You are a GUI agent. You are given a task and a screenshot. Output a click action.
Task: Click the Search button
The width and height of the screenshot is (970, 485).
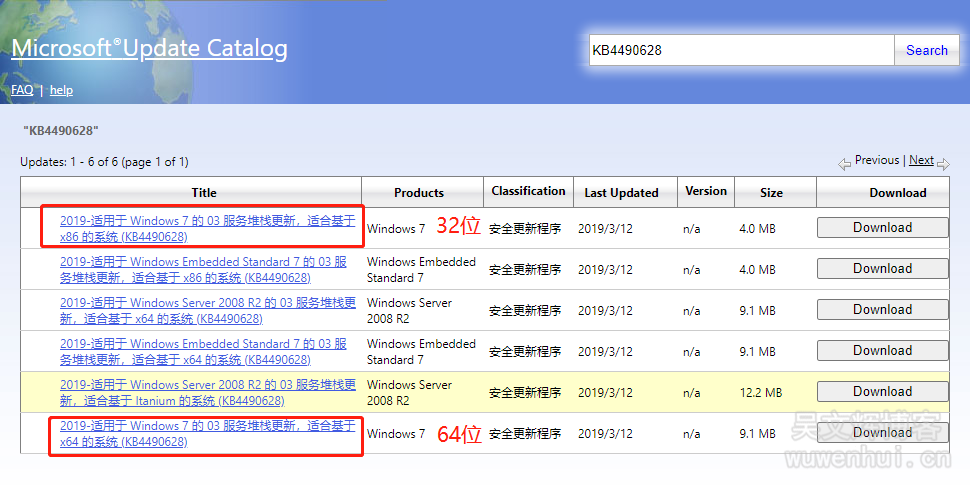[926, 50]
